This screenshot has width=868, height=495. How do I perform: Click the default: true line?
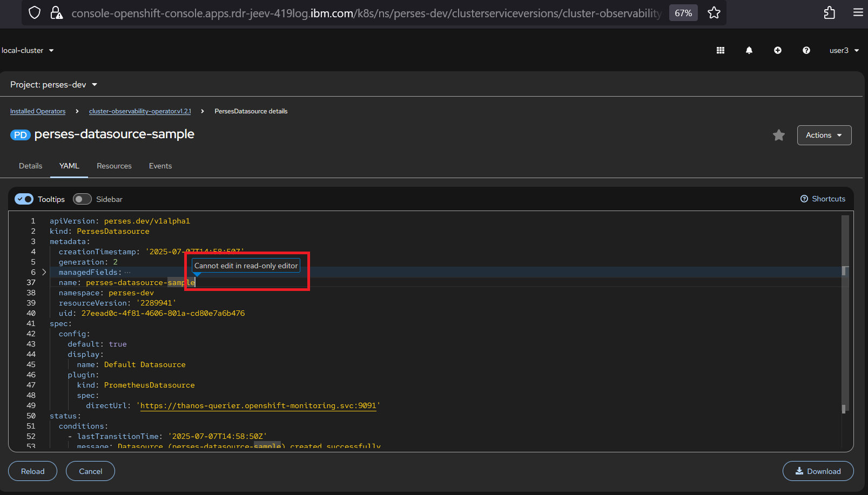point(97,344)
